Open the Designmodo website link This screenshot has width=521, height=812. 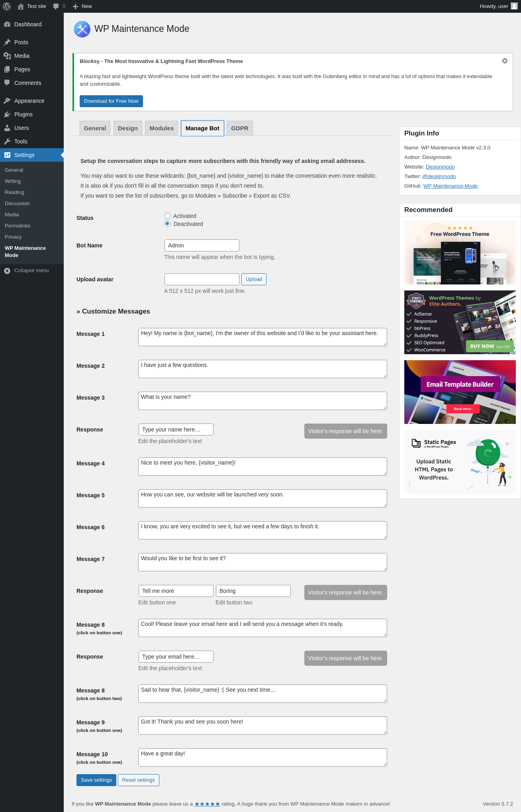click(x=440, y=167)
